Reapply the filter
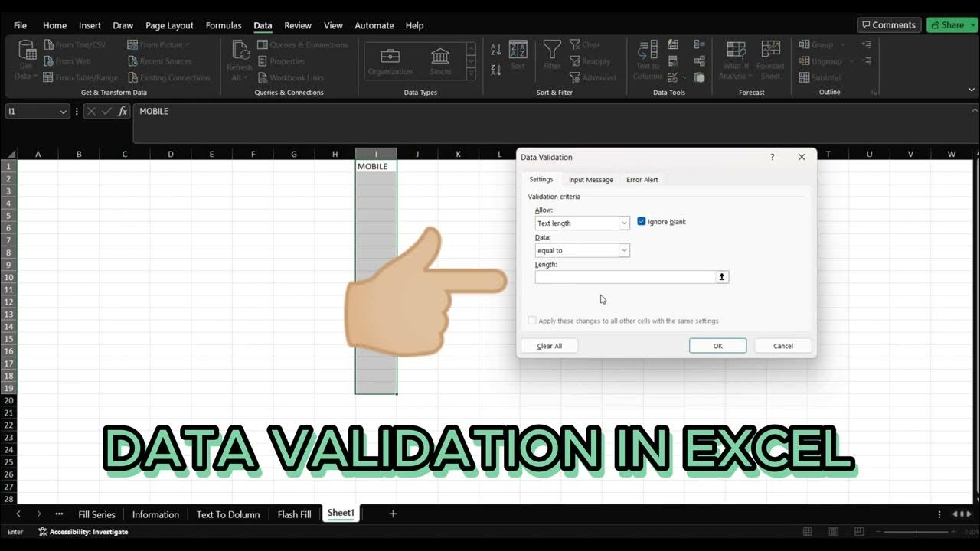 click(590, 61)
